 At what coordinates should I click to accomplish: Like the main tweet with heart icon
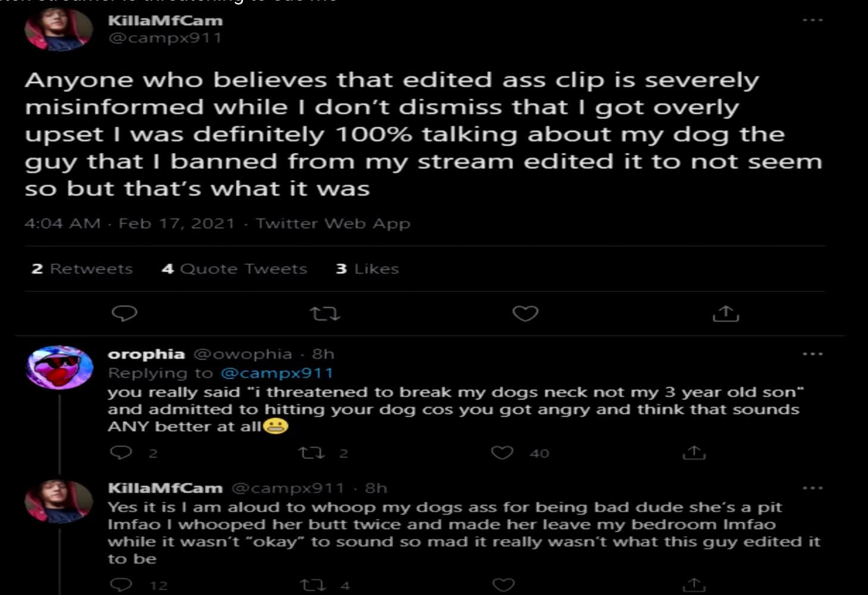(525, 314)
